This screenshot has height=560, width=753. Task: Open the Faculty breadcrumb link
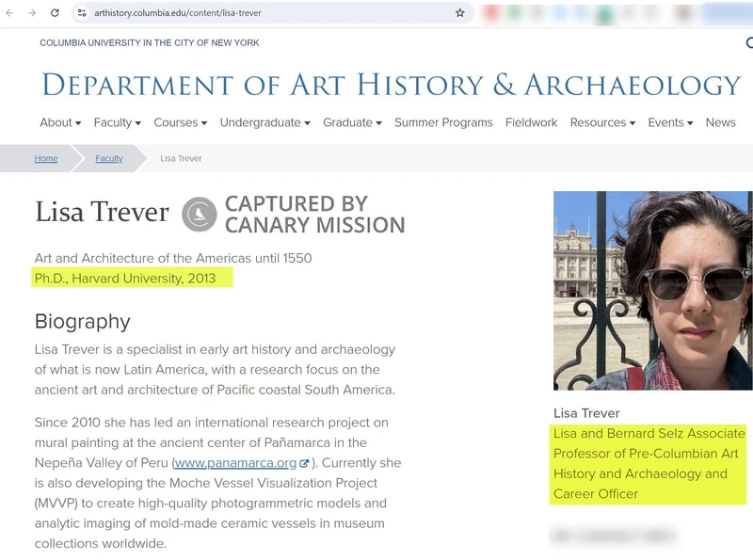pyautogui.click(x=108, y=159)
